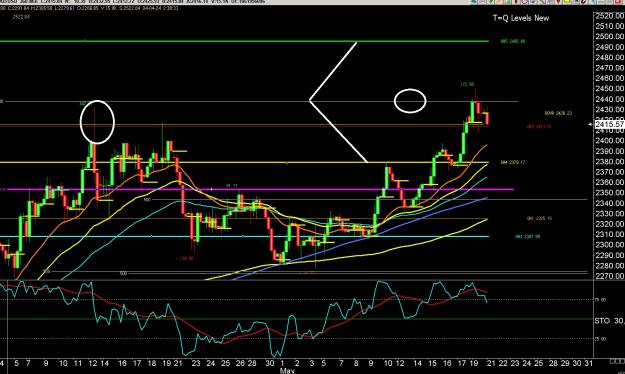Viewport: 625px width, 374px height.
Task: Select the green top level label near 2495
Action: [x=513, y=41]
